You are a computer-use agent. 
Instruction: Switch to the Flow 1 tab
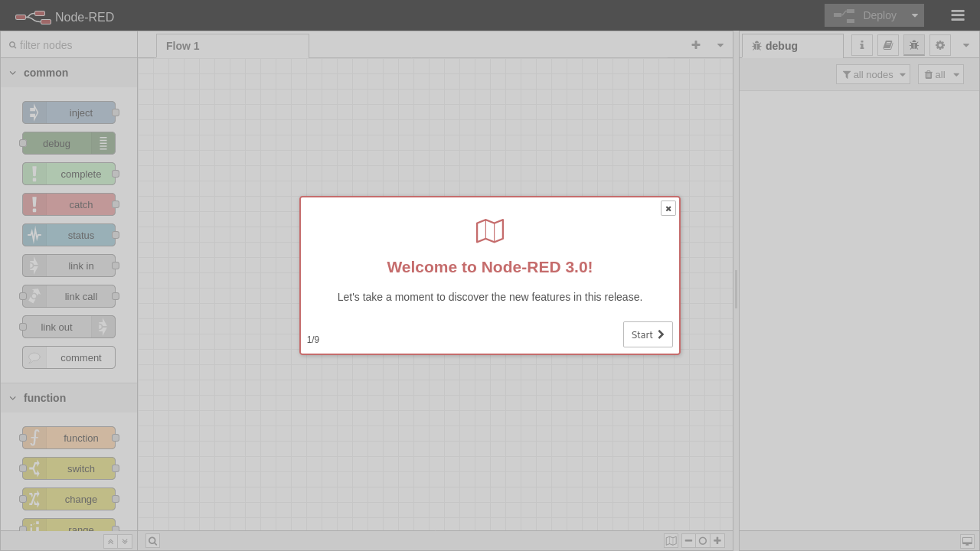click(x=233, y=46)
